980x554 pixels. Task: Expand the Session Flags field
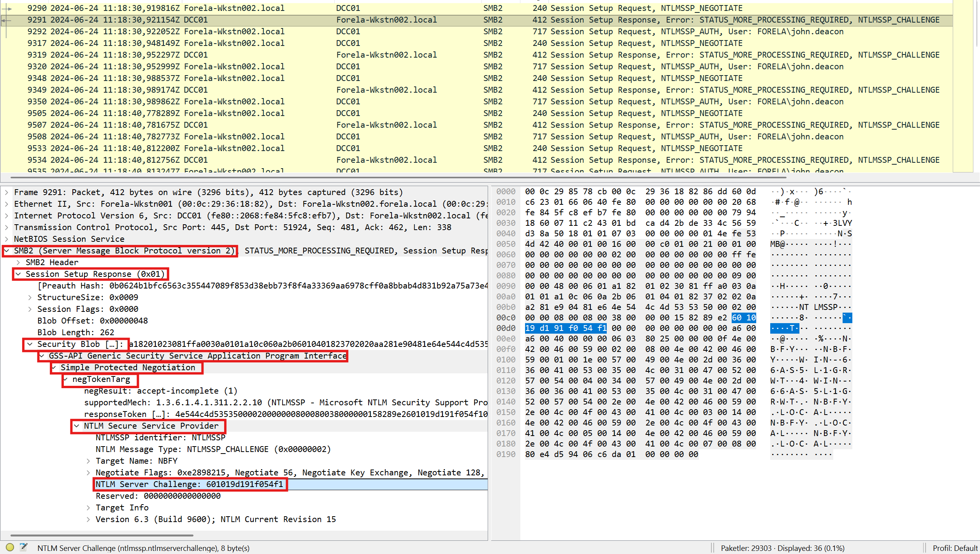(x=30, y=309)
